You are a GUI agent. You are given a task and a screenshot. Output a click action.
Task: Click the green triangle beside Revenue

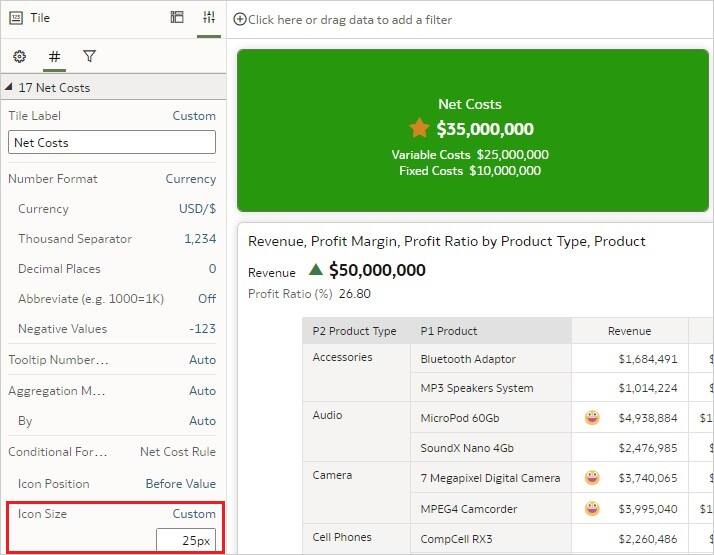(x=316, y=269)
